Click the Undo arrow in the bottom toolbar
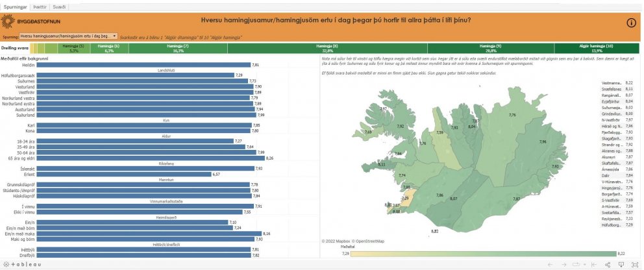 coord(551,264)
